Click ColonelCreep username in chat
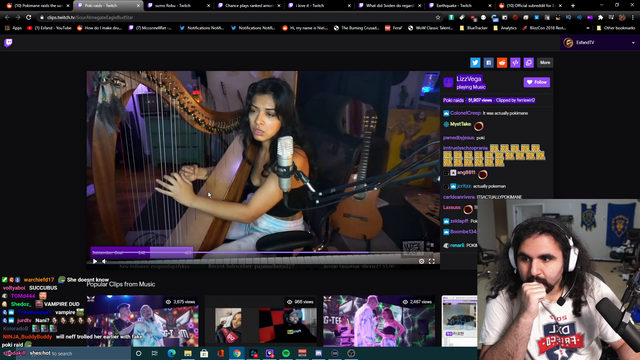This screenshot has width=640, height=360. [x=465, y=113]
